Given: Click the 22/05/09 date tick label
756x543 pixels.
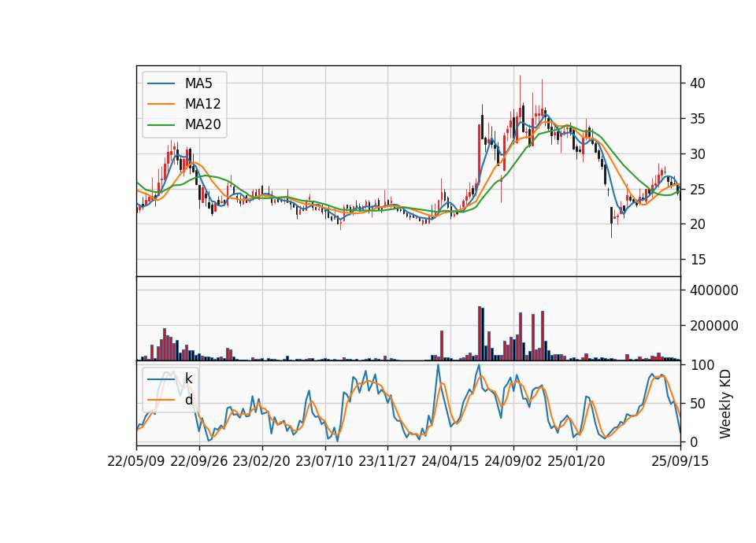Looking at the screenshot, I should tap(136, 461).
